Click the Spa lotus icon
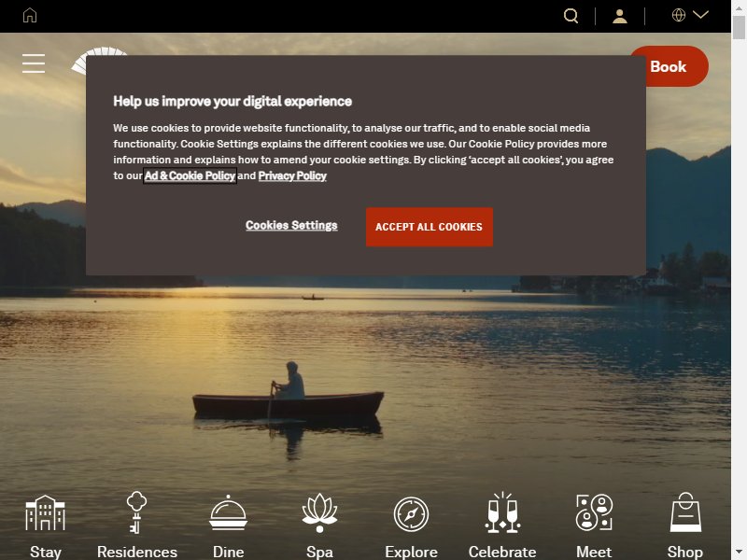This screenshot has width=747, height=560. 319,512
